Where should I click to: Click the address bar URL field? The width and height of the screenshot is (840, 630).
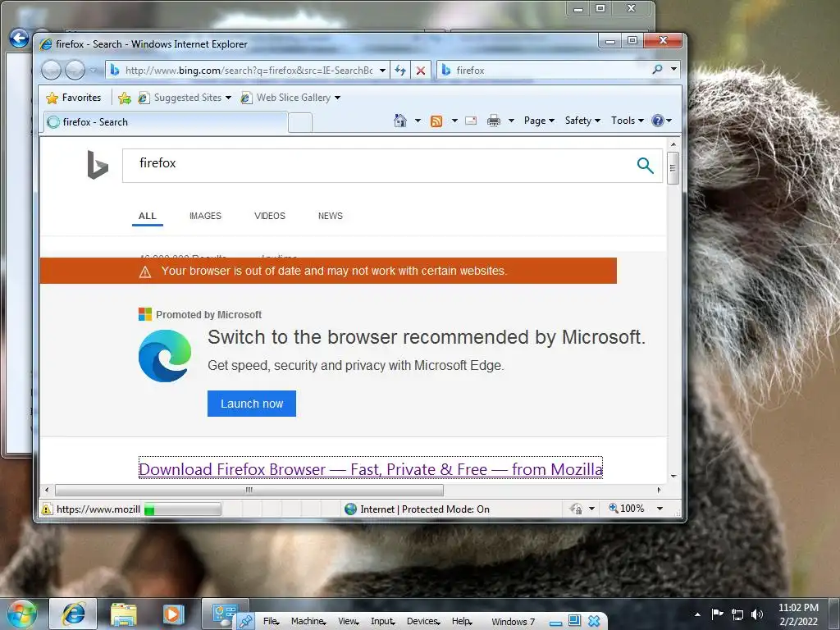[x=249, y=71]
